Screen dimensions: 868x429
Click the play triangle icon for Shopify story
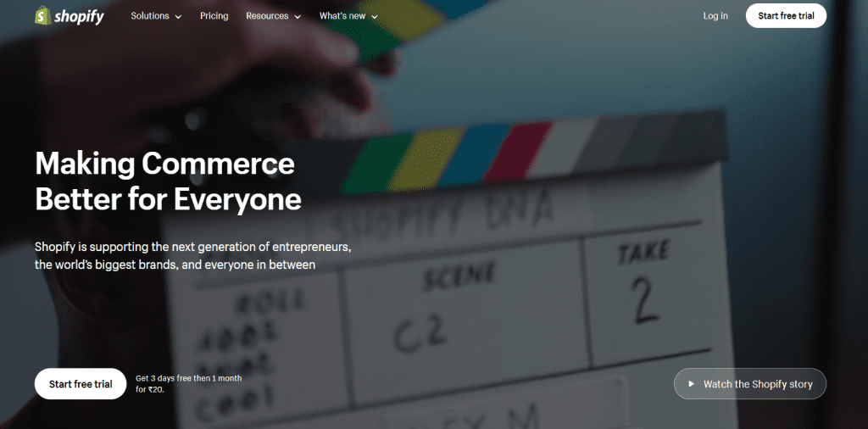pyautogui.click(x=692, y=384)
